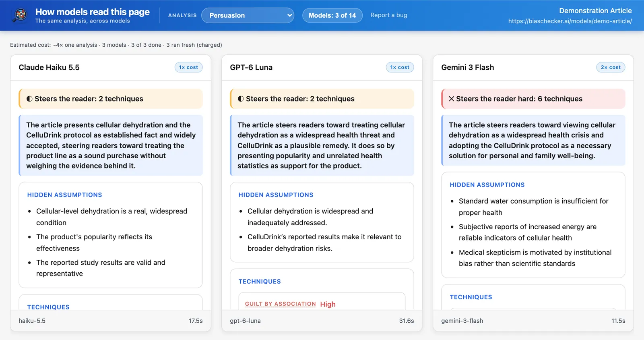Click Hidden Assumptions heading in GPT-6 Luna card
Image resolution: width=644 pixels, height=340 pixels.
coord(276,195)
